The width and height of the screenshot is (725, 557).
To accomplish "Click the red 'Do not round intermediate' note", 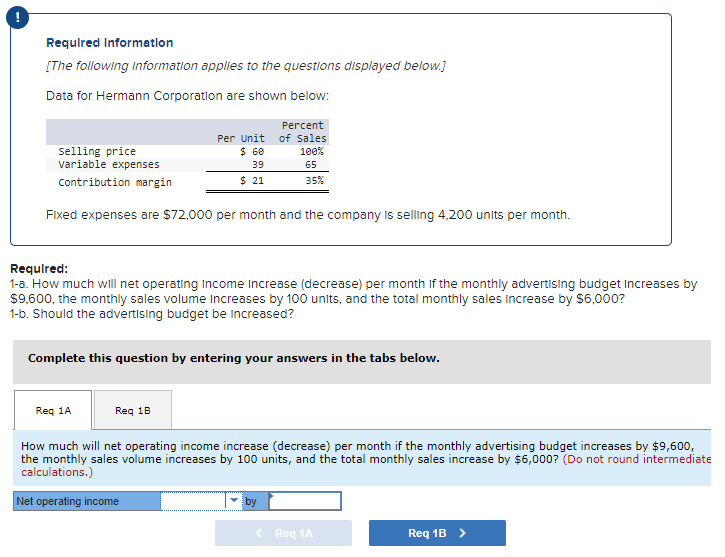I will click(x=365, y=465).
